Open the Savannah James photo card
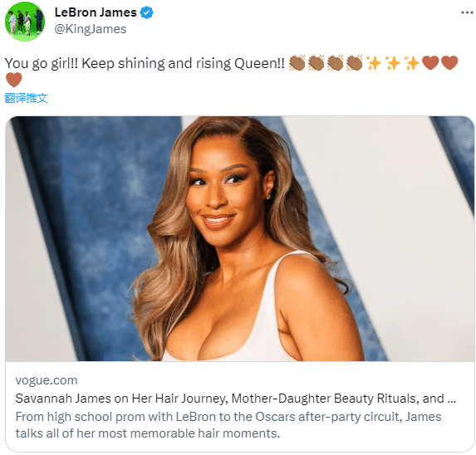Screen dimensions: 476x455 pos(239,239)
